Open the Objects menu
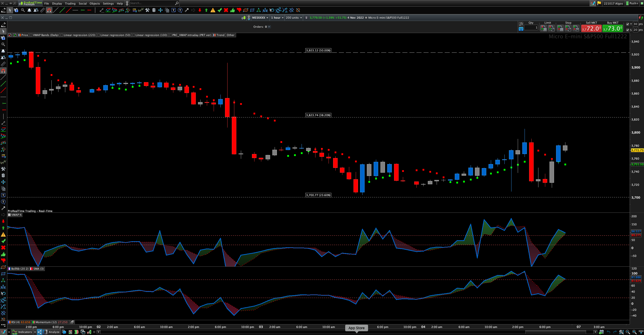The height and width of the screenshot is (335, 644). click(95, 4)
